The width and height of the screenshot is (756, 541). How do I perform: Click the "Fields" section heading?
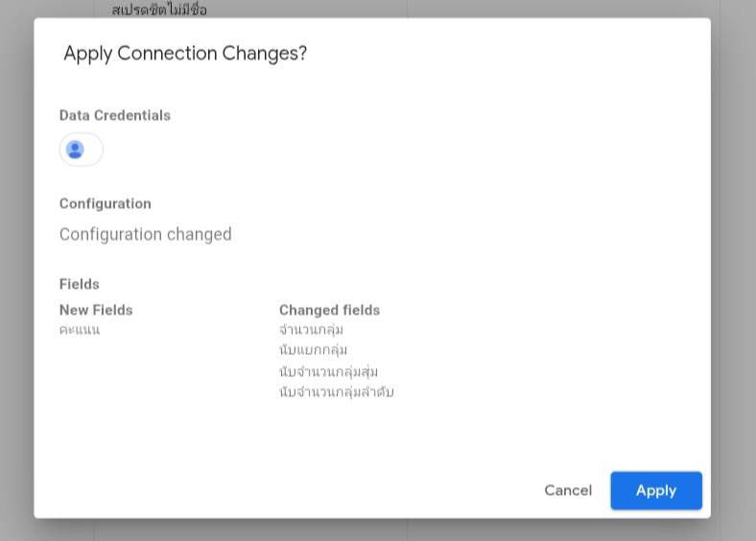[80, 284]
